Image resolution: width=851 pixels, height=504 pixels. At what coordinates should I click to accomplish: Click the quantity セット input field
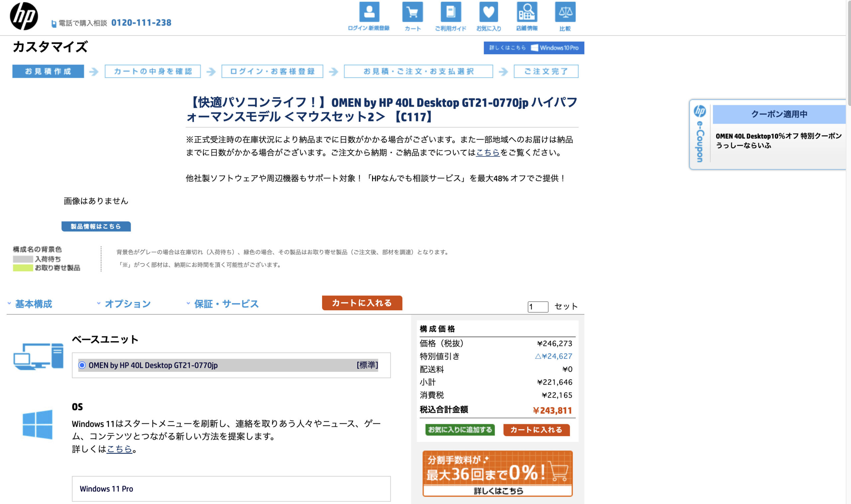coord(538,307)
